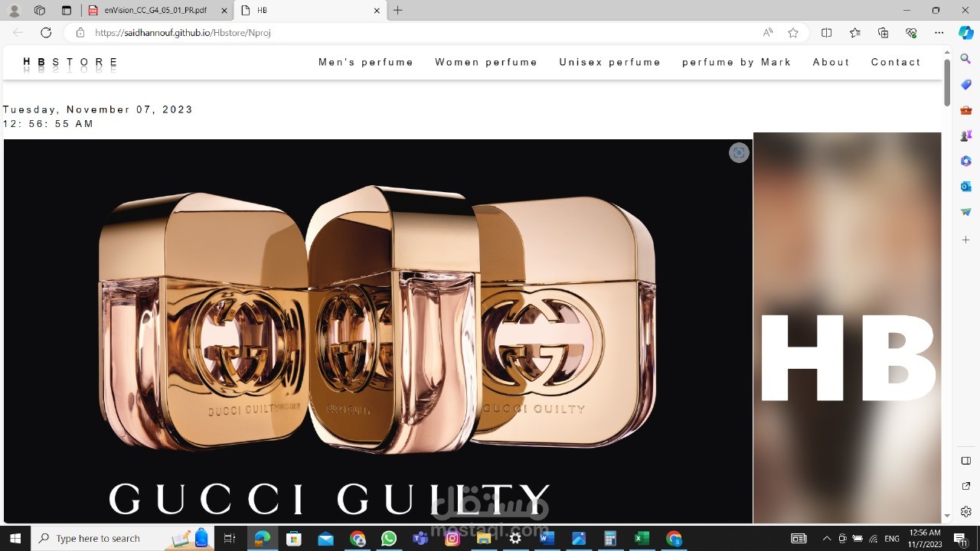Open the sidebar Search icon
980x551 pixels.
pos(966,59)
